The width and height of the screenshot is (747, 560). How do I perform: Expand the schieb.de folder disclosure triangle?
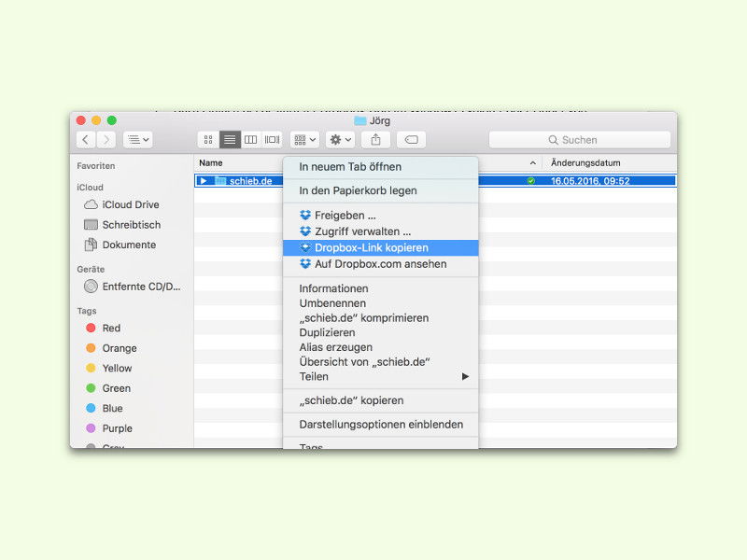[x=204, y=180]
